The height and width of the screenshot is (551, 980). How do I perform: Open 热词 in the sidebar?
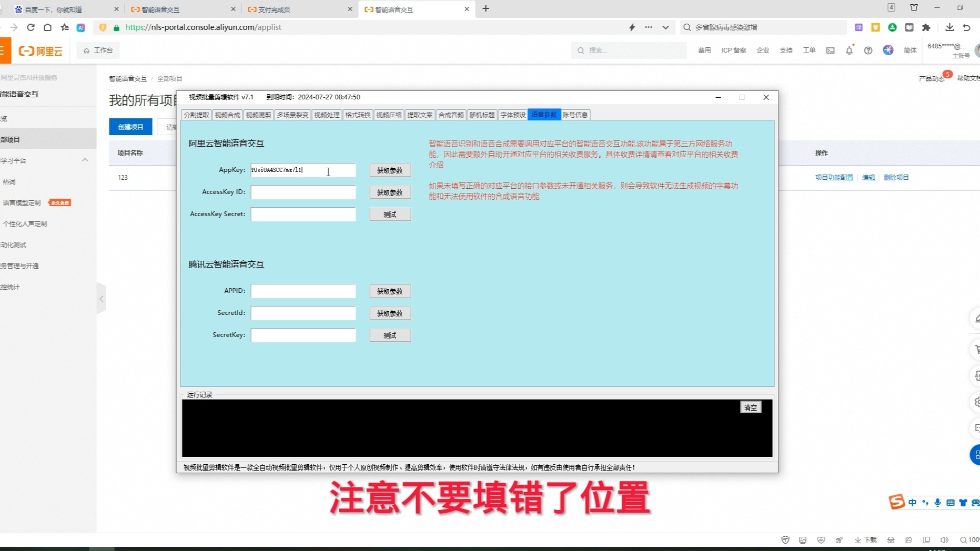click(9, 181)
